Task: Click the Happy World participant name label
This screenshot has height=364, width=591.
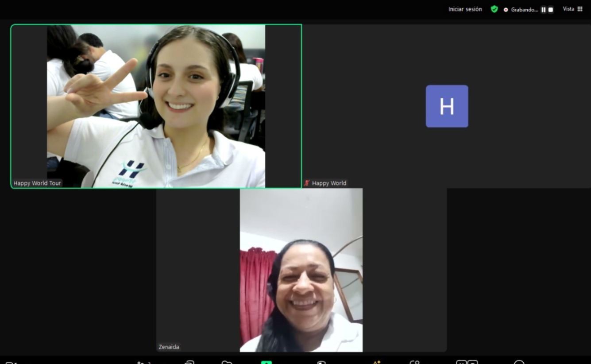Action: [329, 183]
